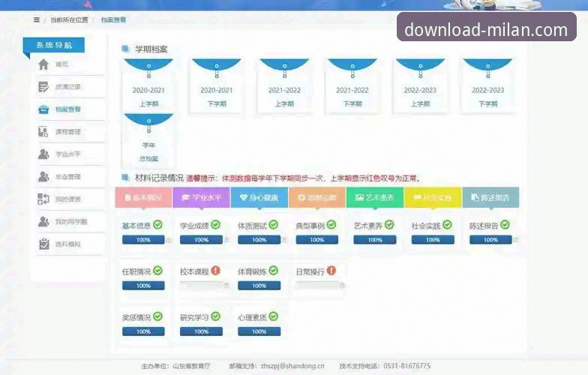Click green check icon beside 心理素质
Image resolution: width=588 pixels, height=375 pixels.
point(274,316)
